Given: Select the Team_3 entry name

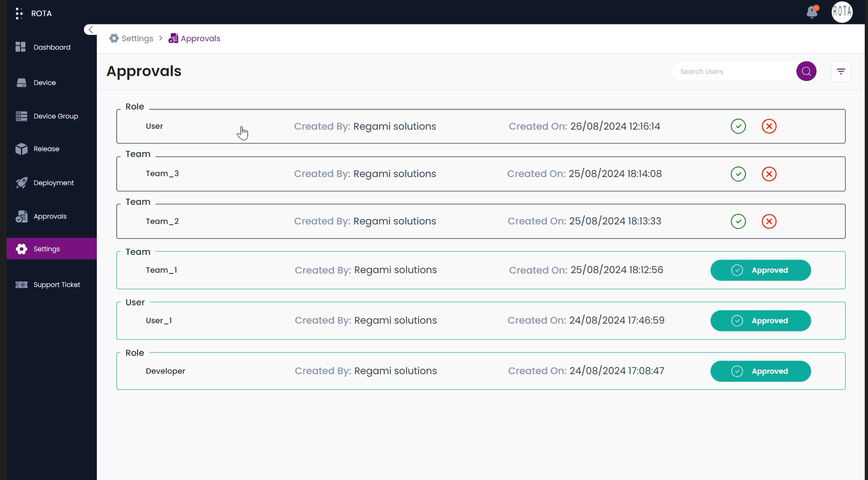Looking at the screenshot, I should tap(162, 174).
